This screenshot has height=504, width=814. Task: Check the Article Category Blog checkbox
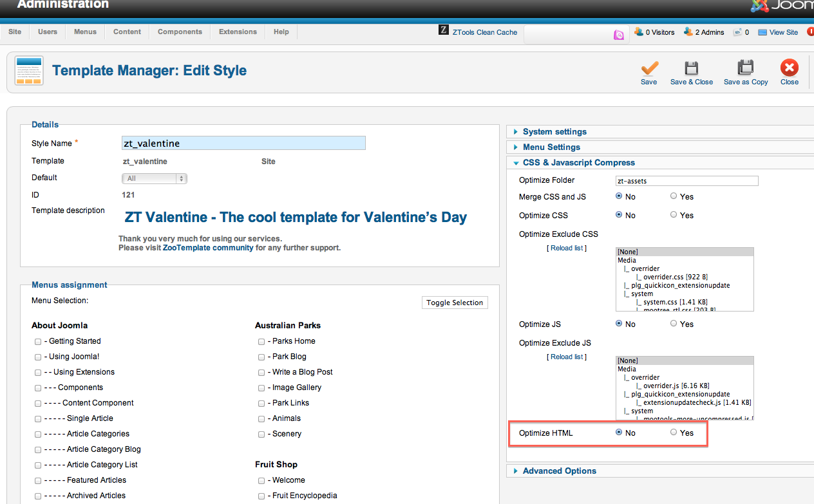point(38,450)
